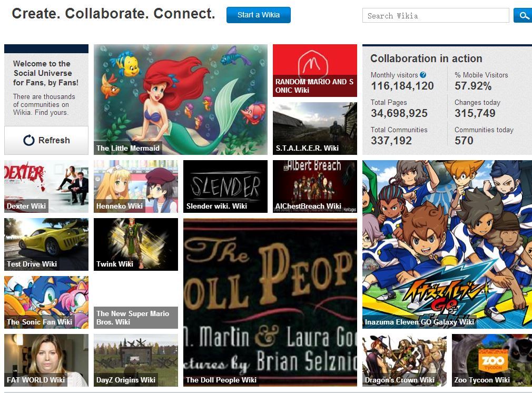Click the Monthly visitors help icon
The height and width of the screenshot is (393, 532).
pos(423,75)
